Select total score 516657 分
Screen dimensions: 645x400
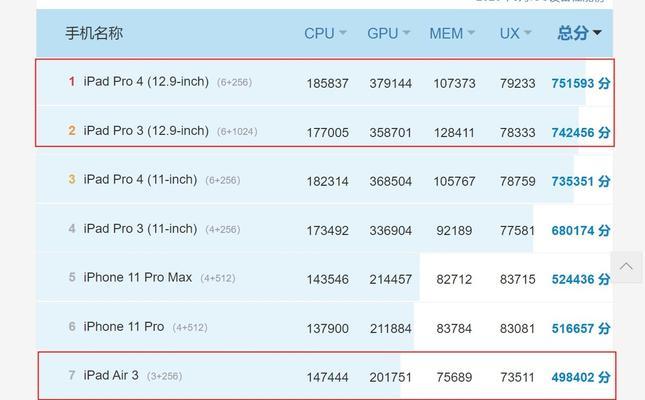581,328
